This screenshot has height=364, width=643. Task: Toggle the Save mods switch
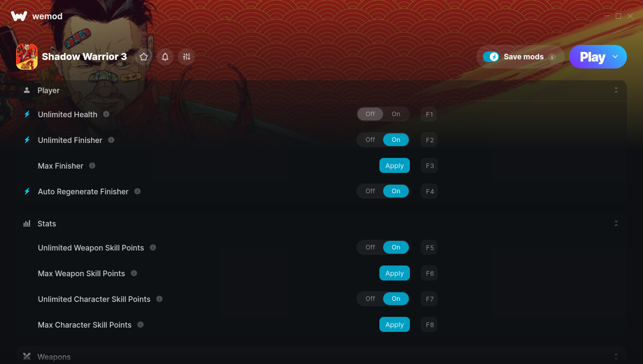[x=491, y=57]
